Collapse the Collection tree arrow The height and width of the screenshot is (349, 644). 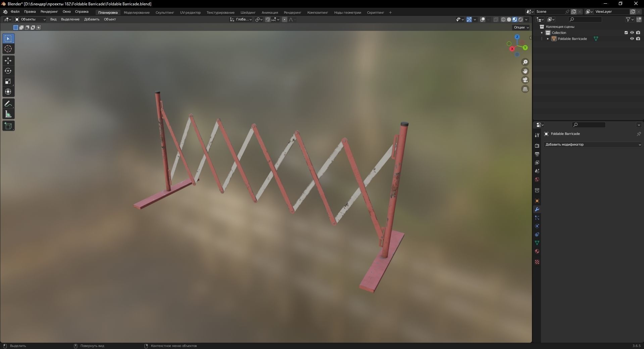tap(542, 33)
